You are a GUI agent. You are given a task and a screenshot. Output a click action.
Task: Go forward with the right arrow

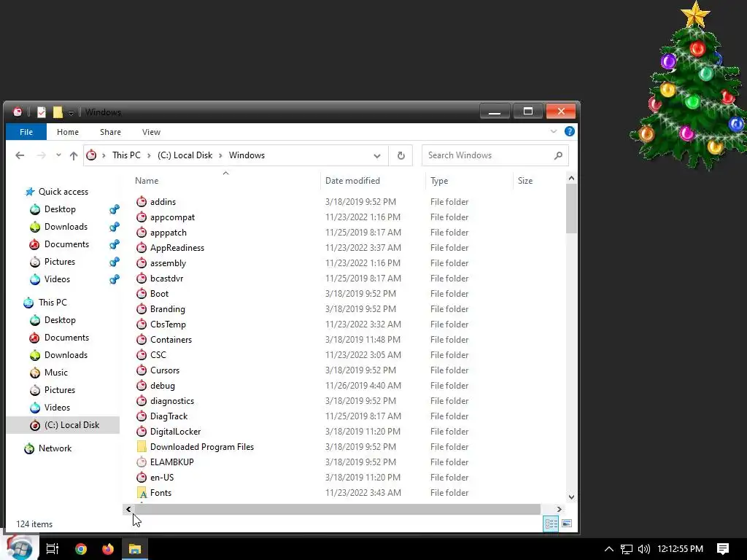pyautogui.click(x=42, y=155)
